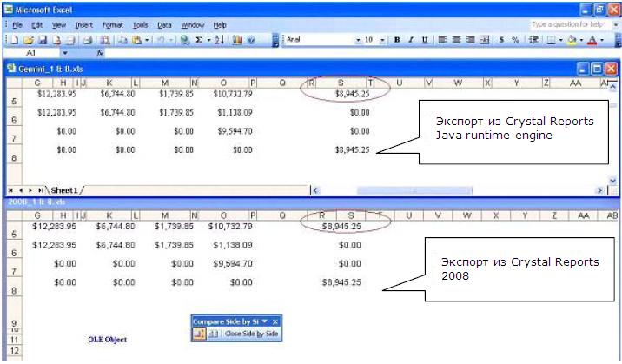
Task: Click the Copy icon
Action: point(123,40)
